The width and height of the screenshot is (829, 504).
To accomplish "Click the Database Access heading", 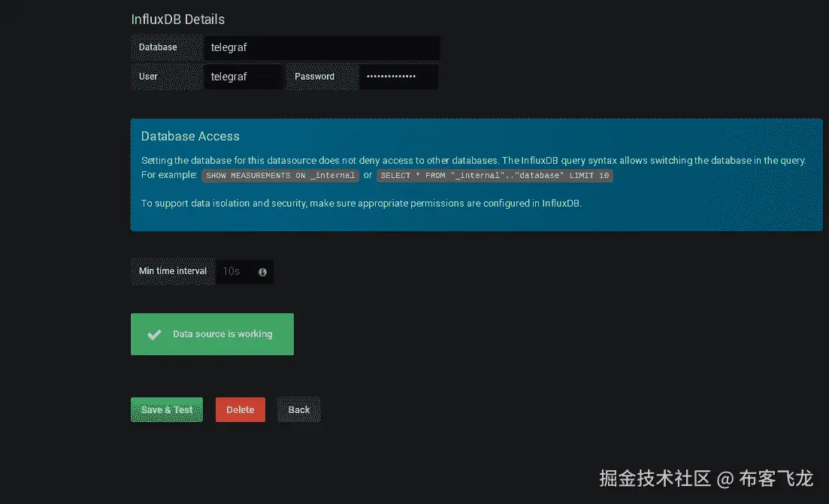I will (x=190, y=136).
